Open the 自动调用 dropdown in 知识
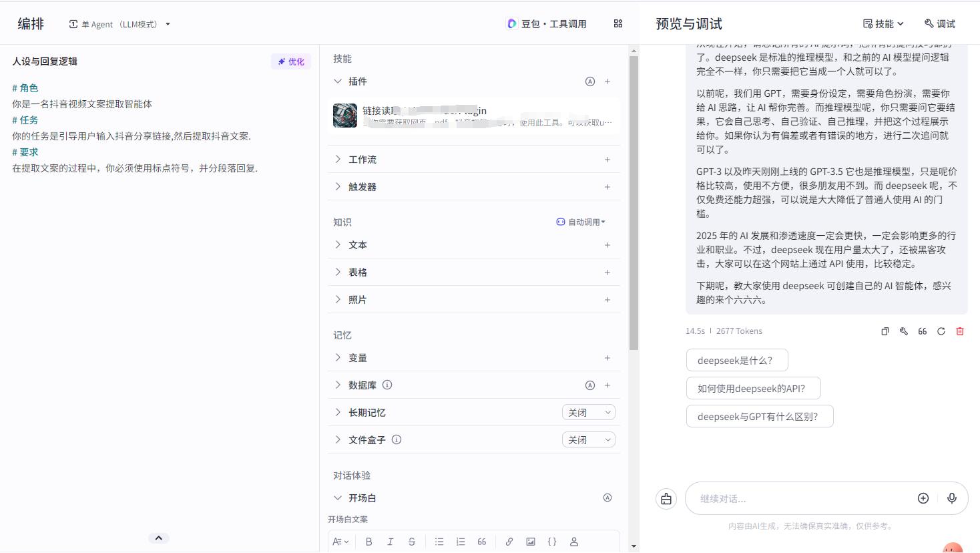The height and width of the screenshot is (553, 980). [581, 222]
